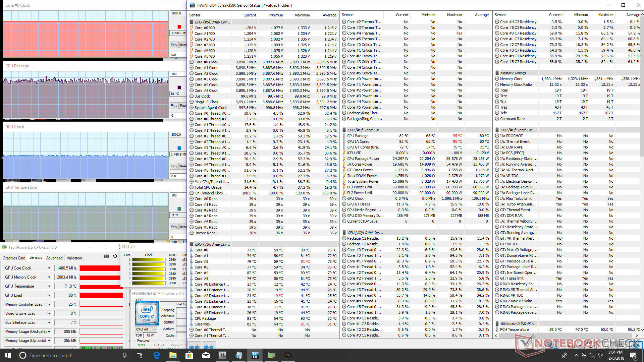The width and height of the screenshot is (644, 362).
Task: Show hidden tray icons chevron
Action: tap(576, 355)
